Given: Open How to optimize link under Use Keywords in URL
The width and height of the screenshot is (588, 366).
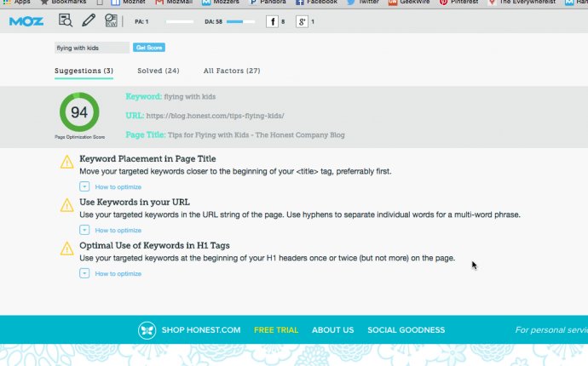Looking at the screenshot, I should click(x=118, y=231).
